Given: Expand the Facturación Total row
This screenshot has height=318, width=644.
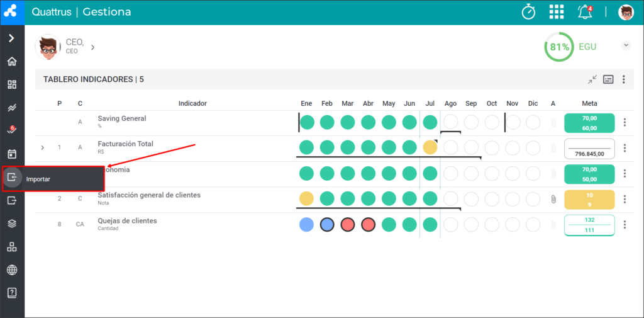Looking at the screenshot, I should (42, 147).
